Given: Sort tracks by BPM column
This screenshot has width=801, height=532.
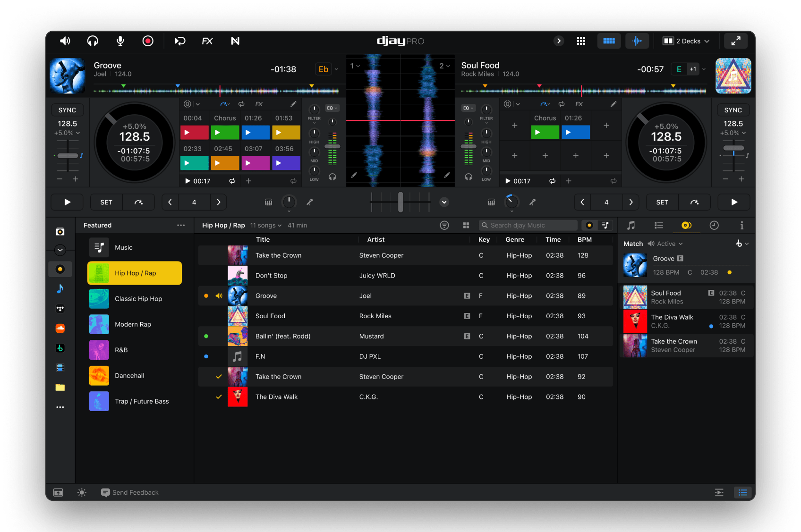Looking at the screenshot, I should [585, 239].
